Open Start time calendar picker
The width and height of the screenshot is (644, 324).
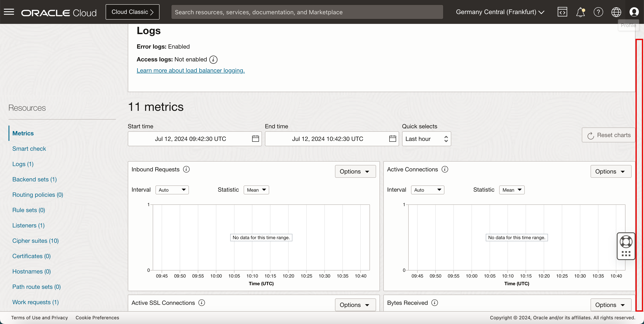click(x=255, y=139)
